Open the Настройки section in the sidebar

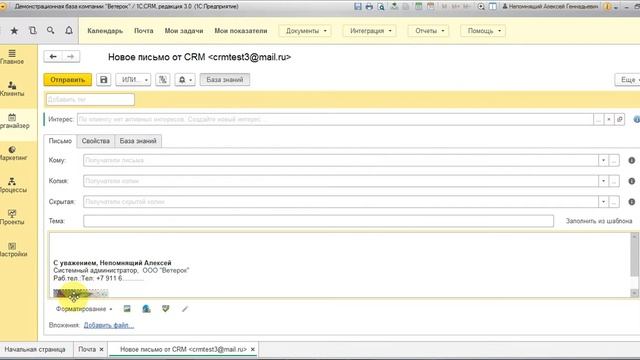tap(12, 250)
